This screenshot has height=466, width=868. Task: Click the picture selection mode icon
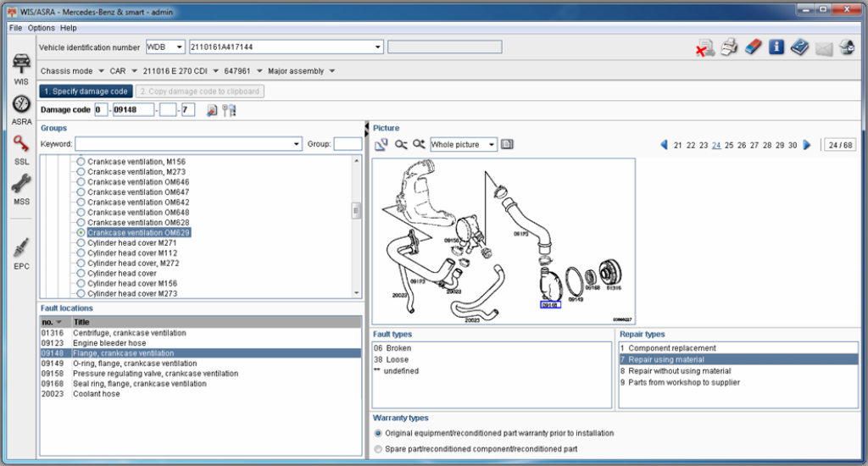(x=381, y=144)
